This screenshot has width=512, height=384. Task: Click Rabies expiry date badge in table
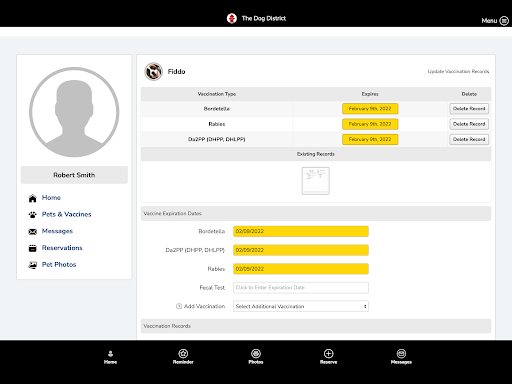coord(370,124)
